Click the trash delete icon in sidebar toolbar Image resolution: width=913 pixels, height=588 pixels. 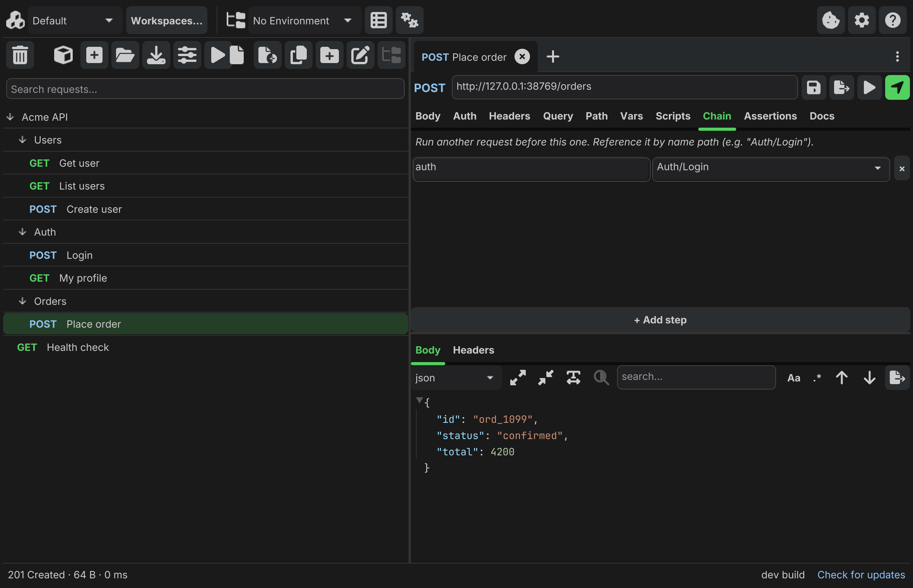[x=20, y=55]
